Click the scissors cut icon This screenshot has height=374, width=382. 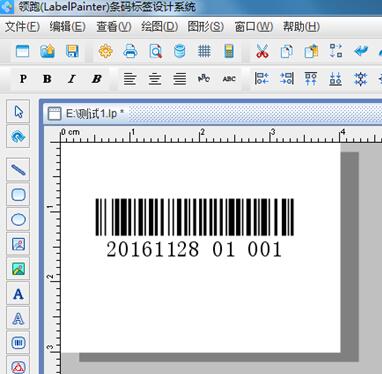click(x=262, y=51)
